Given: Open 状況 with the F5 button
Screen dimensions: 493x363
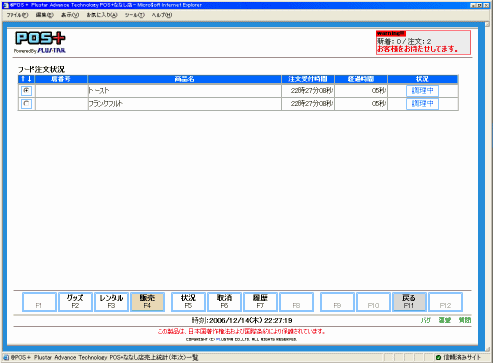Looking at the screenshot, I should 188,302.
